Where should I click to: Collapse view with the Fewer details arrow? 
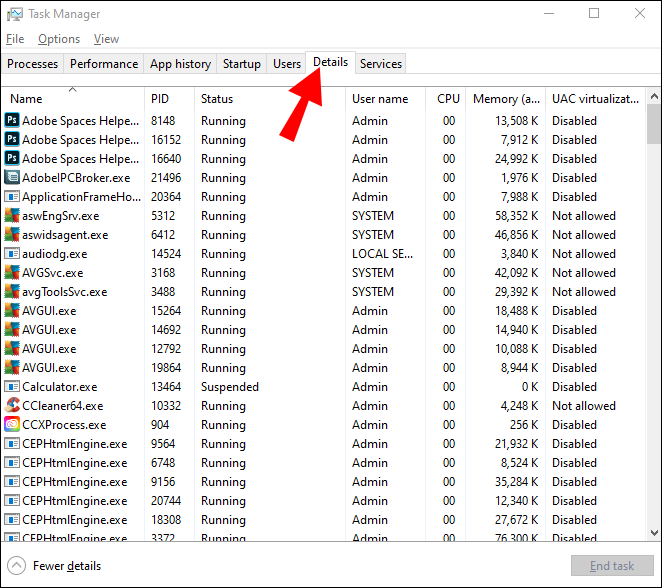16,566
